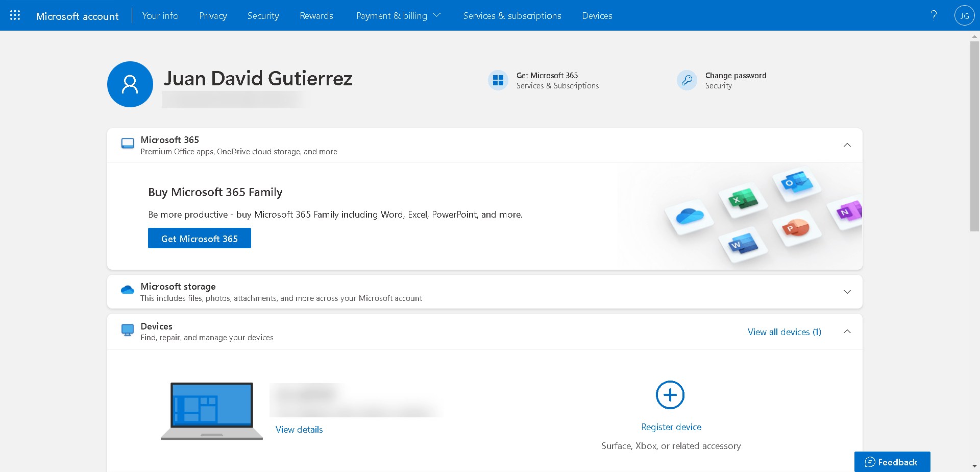
Task: Click the help question mark icon
Action: pyautogui.click(x=934, y=15)
